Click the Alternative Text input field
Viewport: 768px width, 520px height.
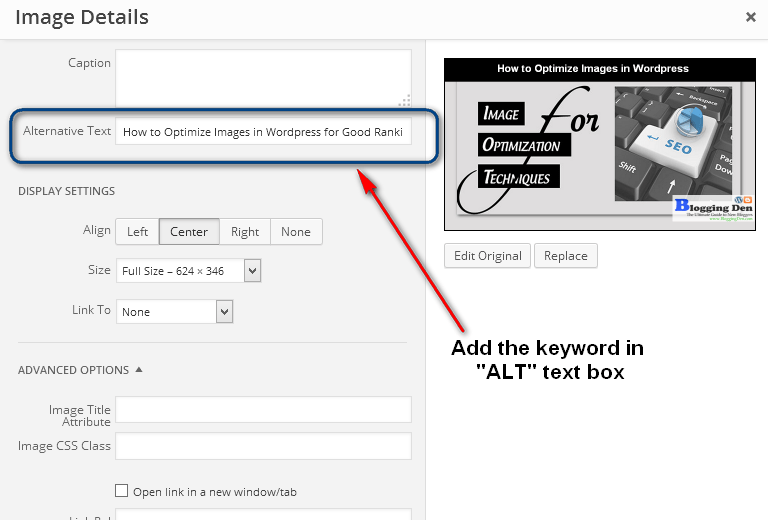click(264, 132)
